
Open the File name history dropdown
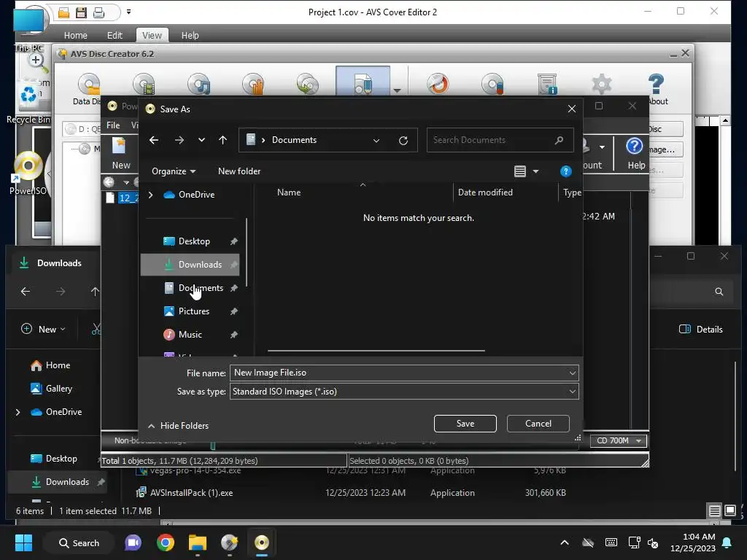572,373
